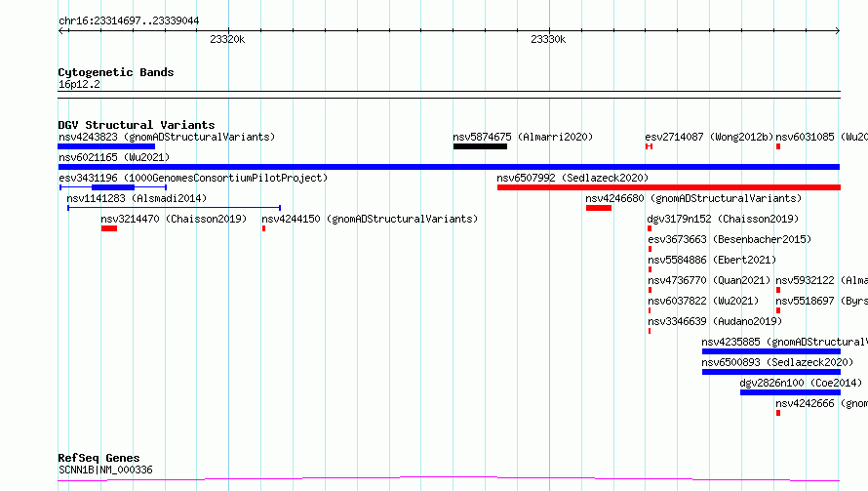Click the long red nsv6507992 bar
Image resolution: width=868 pixels, height=491 pixels.
[x=669, y=187]
